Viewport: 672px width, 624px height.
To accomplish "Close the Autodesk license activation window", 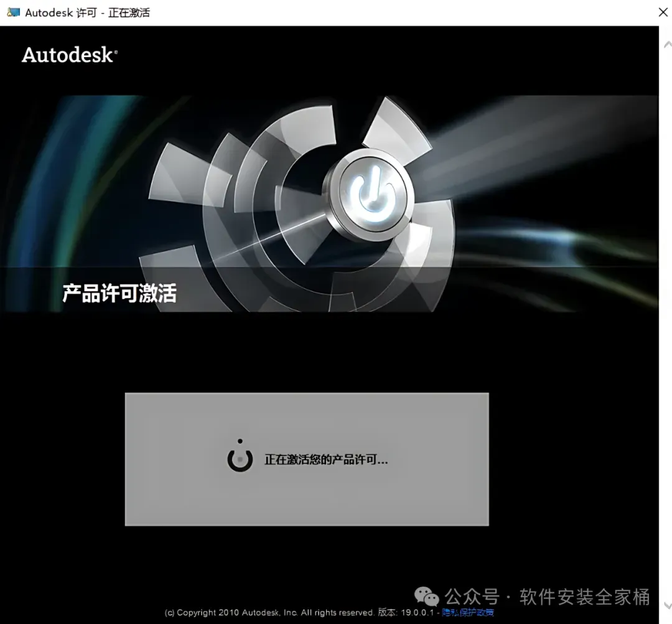I will (663, 12).
